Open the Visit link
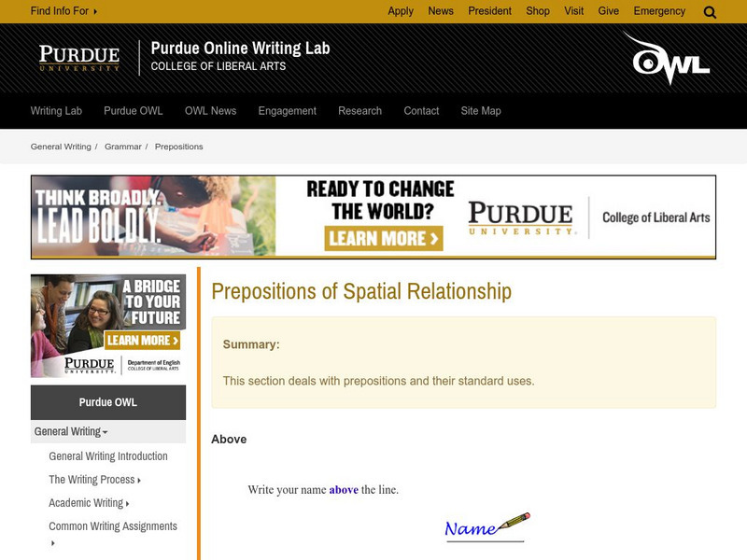 (574, 11)
